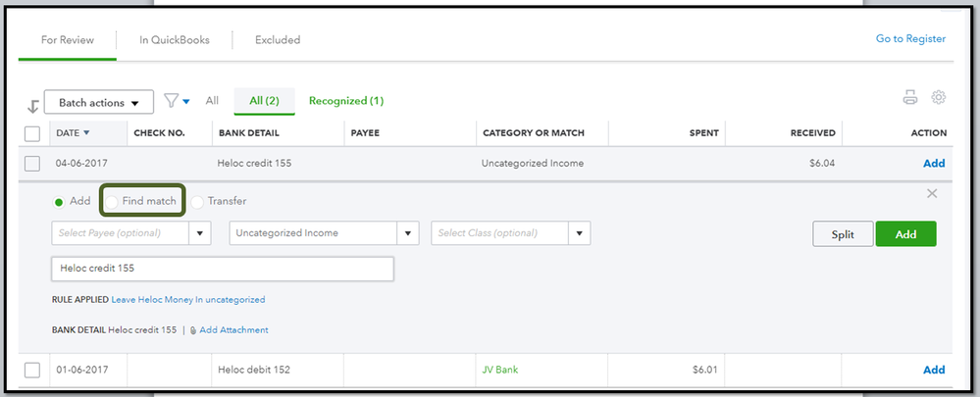Expand the Uncategorized Income category dropdown
The image size is (980, 397).
tap(408, 233)
